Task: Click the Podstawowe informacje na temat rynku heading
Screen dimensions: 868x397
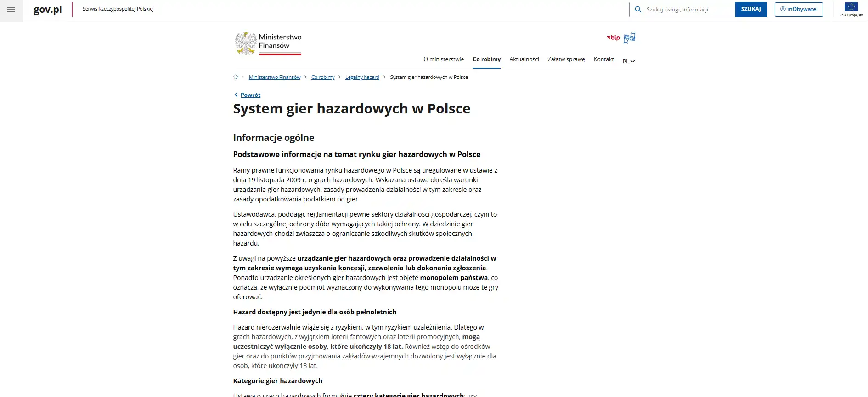Action: 357,154
